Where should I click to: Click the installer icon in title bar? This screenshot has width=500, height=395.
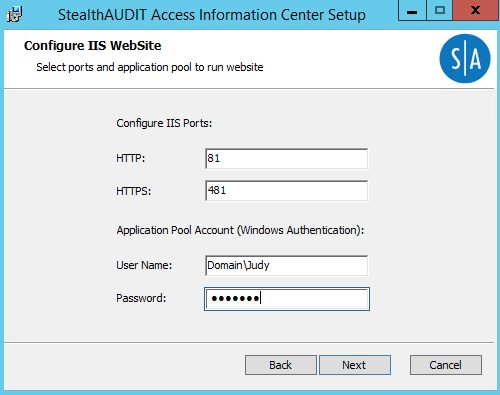pos(14,14)
